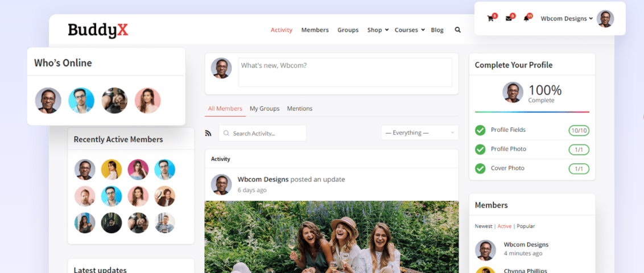Click the Recently Active Members heading
644x273 pixels.
pos(118,139)
